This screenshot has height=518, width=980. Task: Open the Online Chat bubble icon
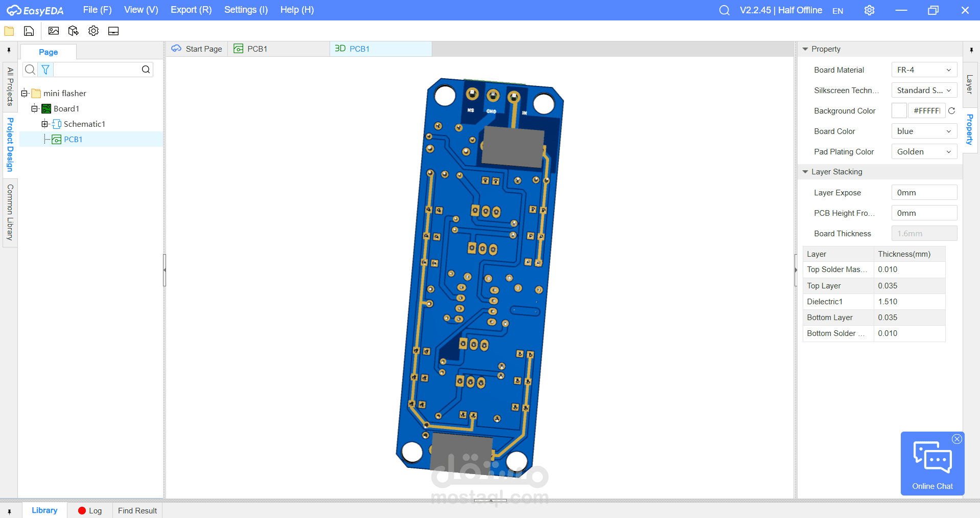point(932,457)
